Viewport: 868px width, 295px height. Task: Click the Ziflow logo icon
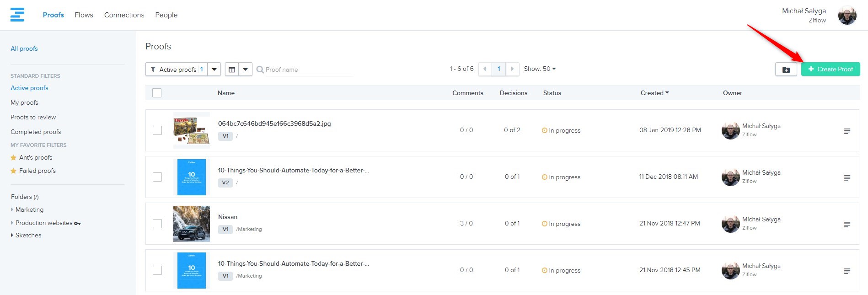coord(17,15)
